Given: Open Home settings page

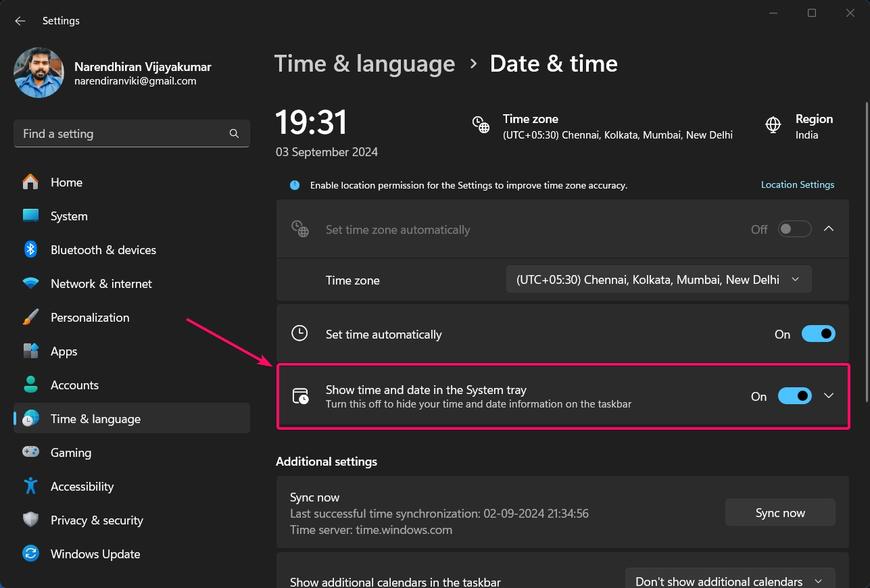Looking at the screenshot, I should (x=132, y=182).
